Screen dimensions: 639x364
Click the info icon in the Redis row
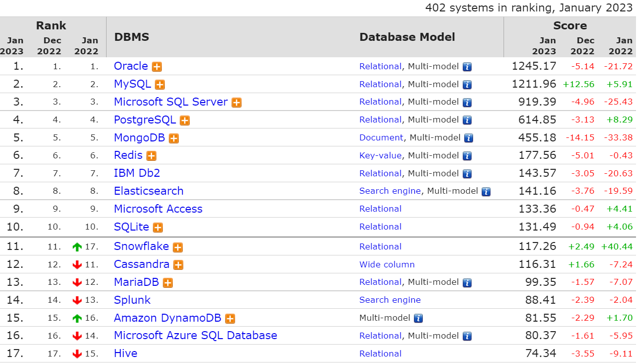point(467,156)
